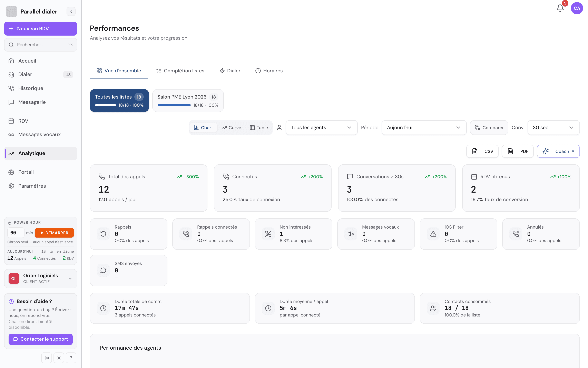
Task: Open the Aujourd'hui period dropdown
Action: click(424, 128)
